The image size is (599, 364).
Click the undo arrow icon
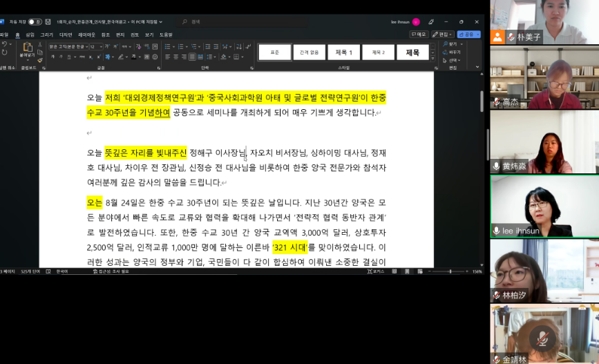click(x=4, y=44)
